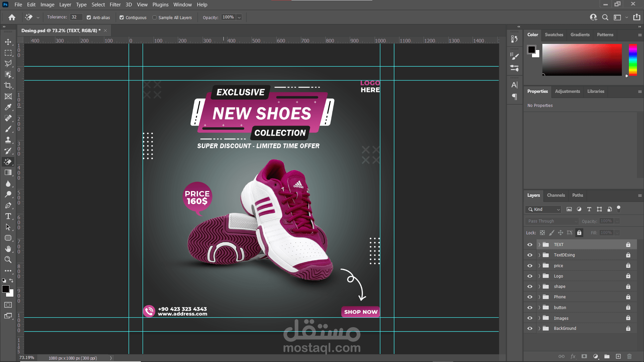Screen dimensions: 644x362
Task: Hide the BackGround layer group
Action: (x=530, y=328)
